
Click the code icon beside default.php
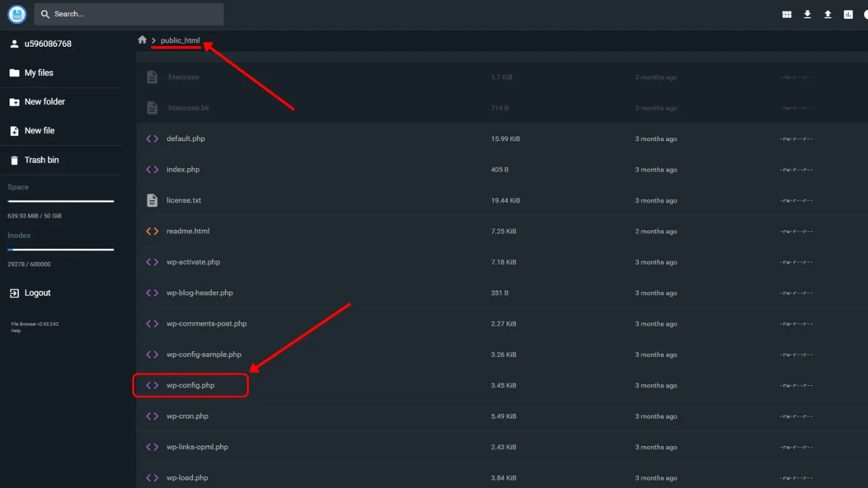[153, 139]
